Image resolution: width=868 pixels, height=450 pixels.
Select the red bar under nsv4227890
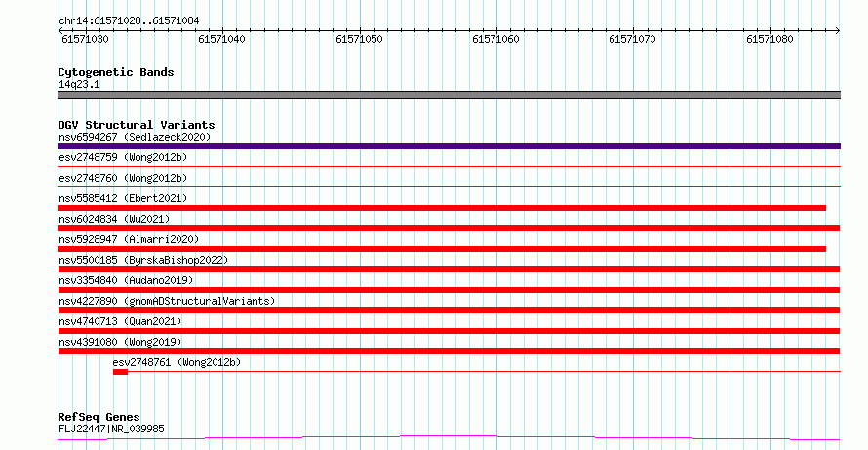[449, 310]
